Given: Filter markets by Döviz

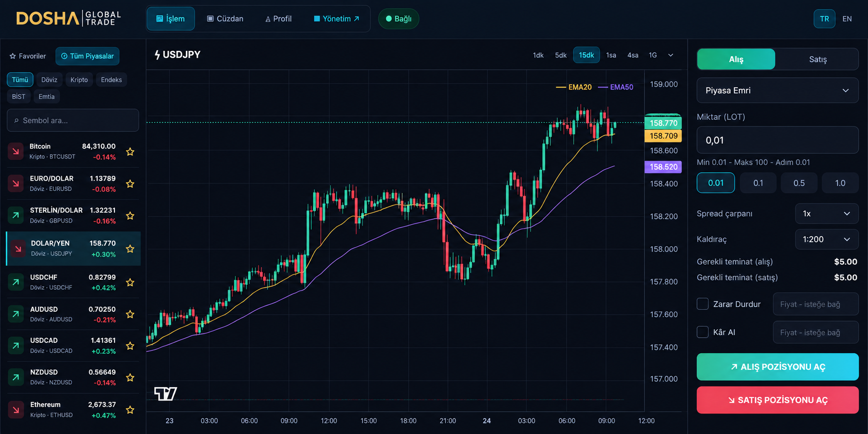Looking at the screenshot, I should 49,80.
